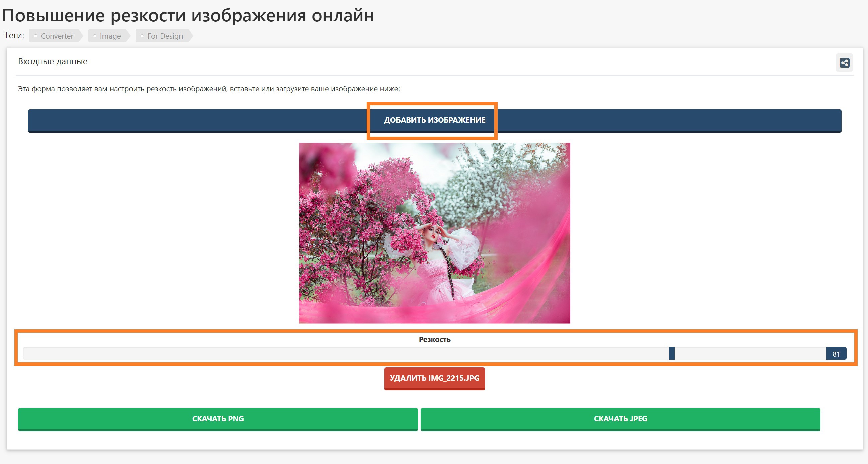Open the Image tag

pyautogui.click(x=109, y=36)
